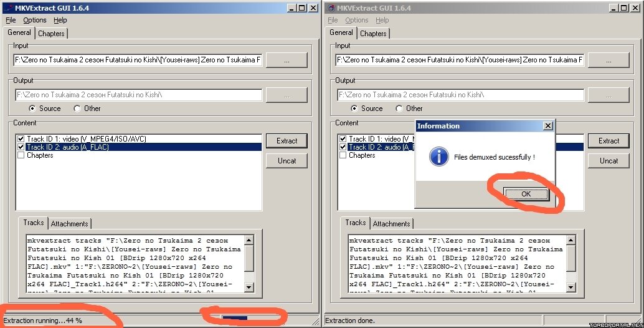Minimize the left MKVExtract GUI window
This screenshot has width=644, height=328.
291,8
